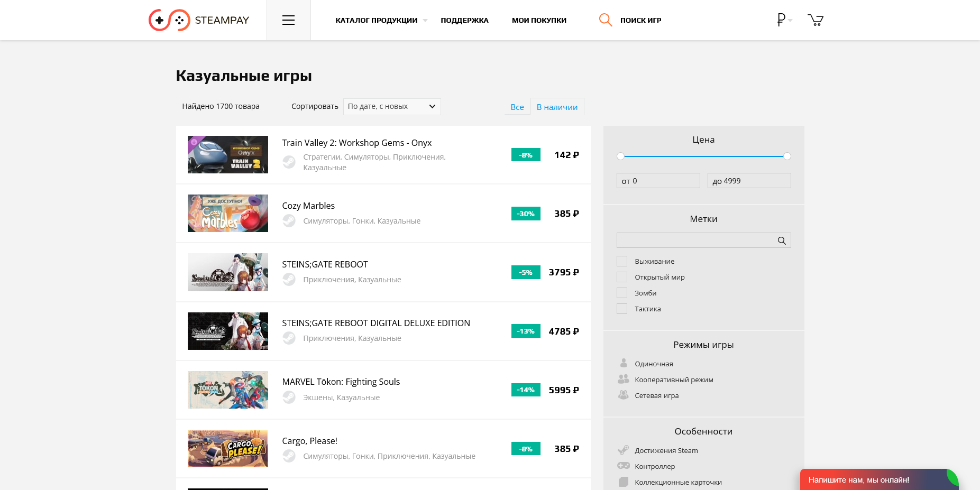Screen dimensions: 980x490
Task: Open the ruble currency selector
Action: [784, 20]
